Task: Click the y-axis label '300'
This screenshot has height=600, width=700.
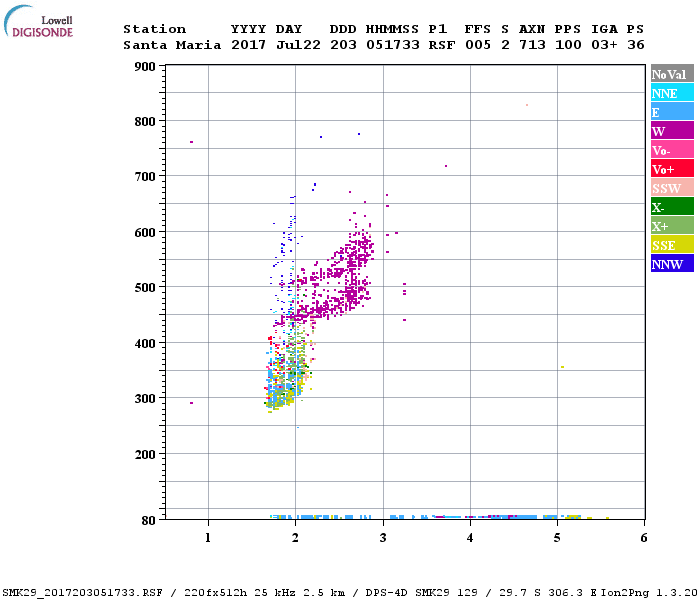Action: [x=145, y=398]
